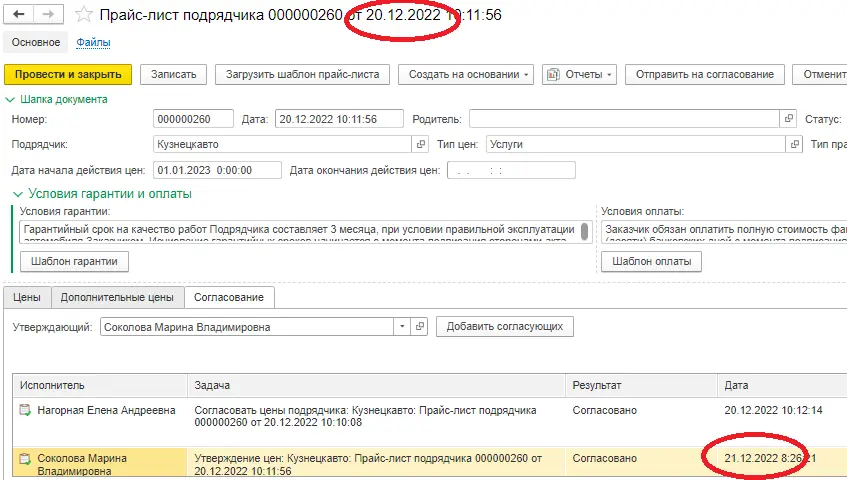Screen dimensions: 847x480
Task: Open the Тип цен Услуги record icon
Action: [796, 144]
